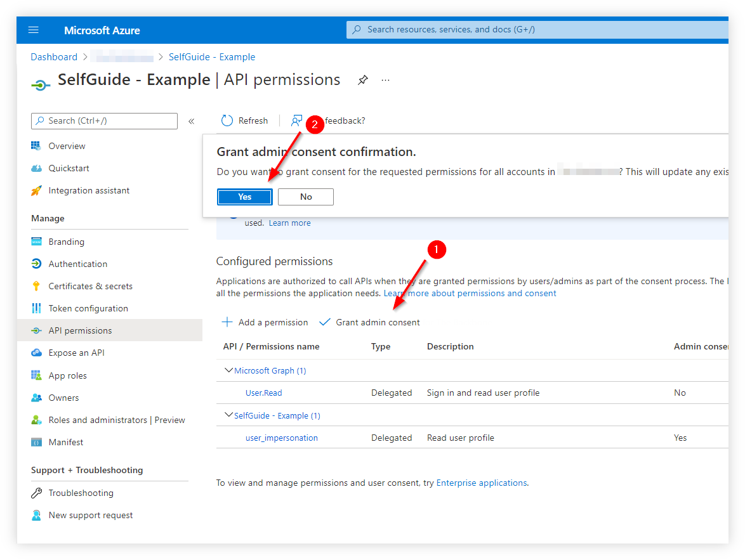Screen dimensions: 745x560
Task: Collapse the Microsoft Graph permissions group
Action: coord(228,370)
